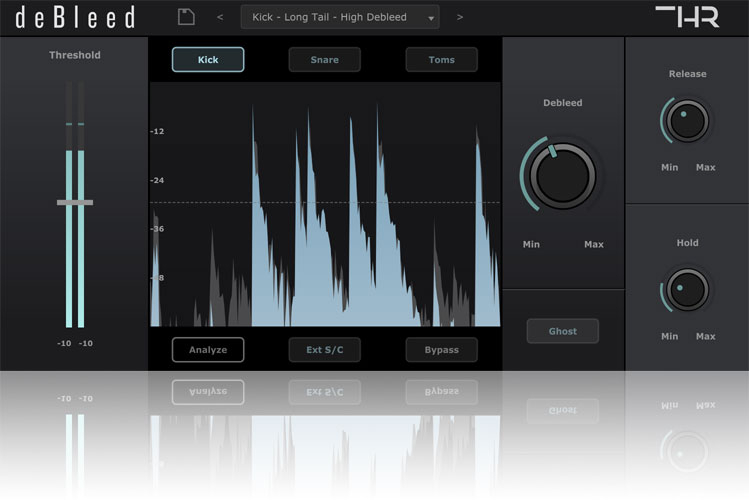Click the THR logo

click(x=686, y=17)
